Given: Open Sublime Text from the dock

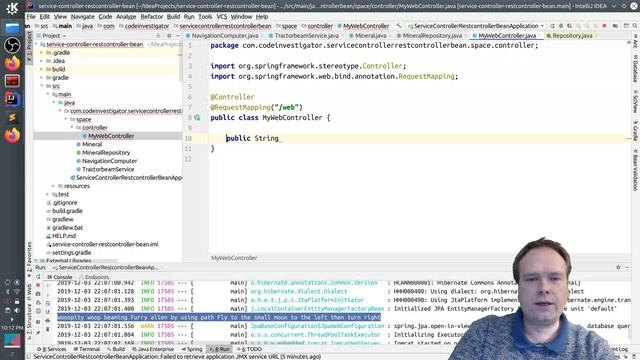Looking at the screenshot, I should click(x=12, y=118).
